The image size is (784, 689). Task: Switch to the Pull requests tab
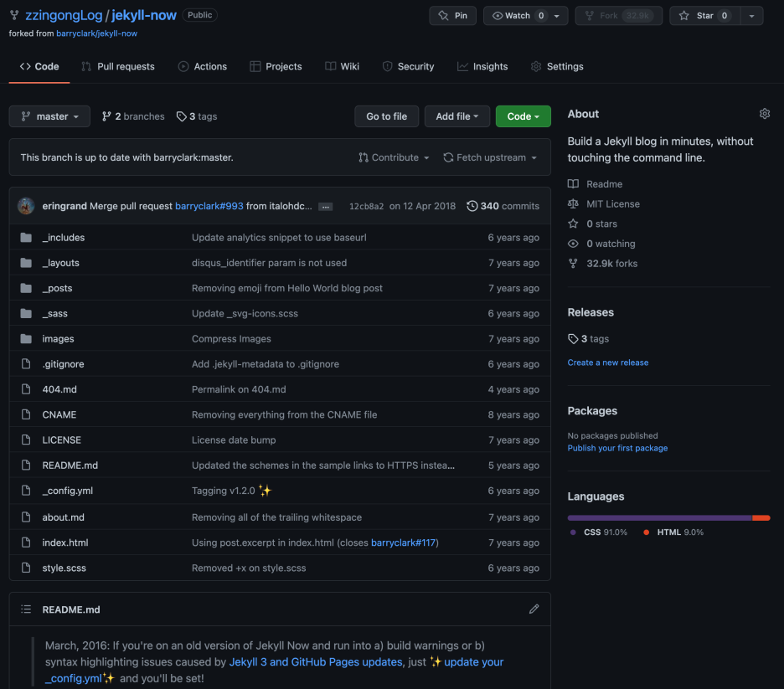(x=118, y=66)
